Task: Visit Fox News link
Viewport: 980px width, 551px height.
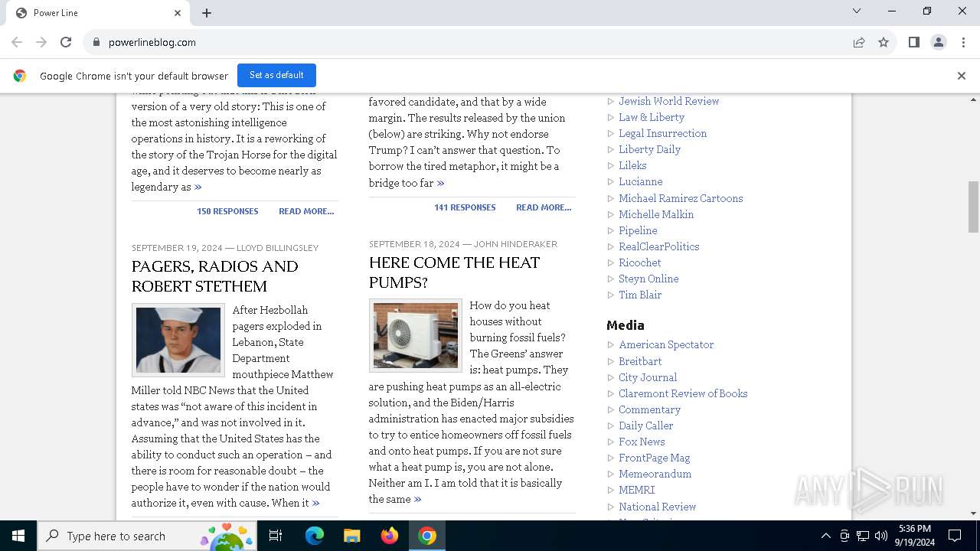Action: (642, 442)
